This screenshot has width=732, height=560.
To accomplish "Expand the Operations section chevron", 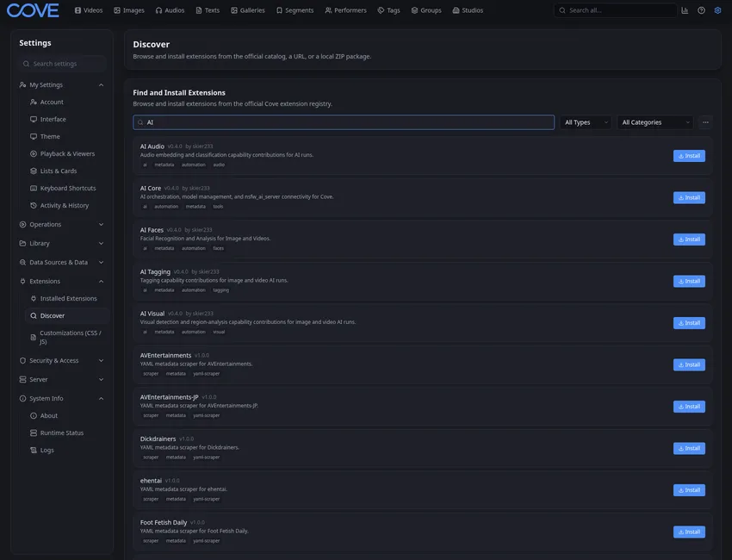I will pyautogui.click(x=101, y=224).
